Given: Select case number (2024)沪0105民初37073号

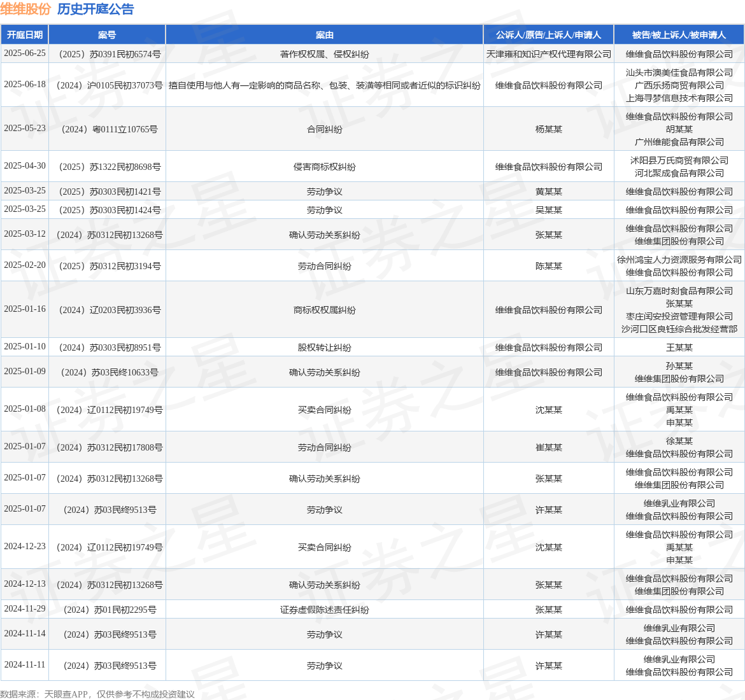Looking at the screenshot, I should 110,85.
